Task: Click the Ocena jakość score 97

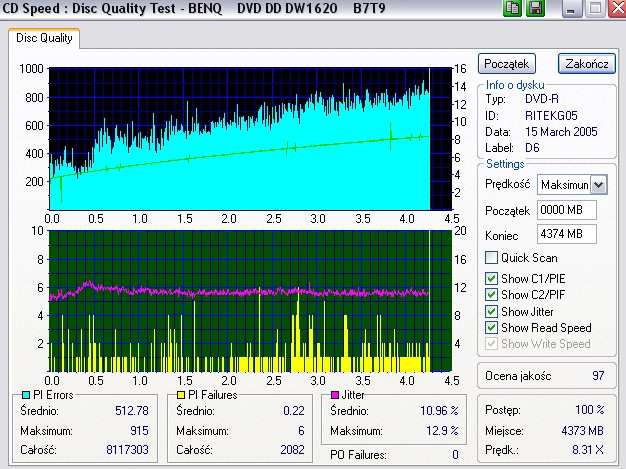Action: pos(598,376)
